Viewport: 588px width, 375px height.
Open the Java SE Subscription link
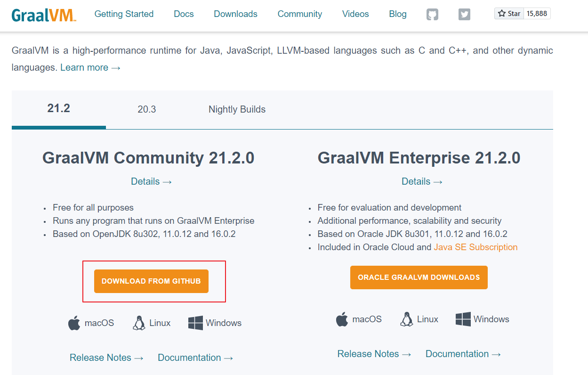point(475,247)
